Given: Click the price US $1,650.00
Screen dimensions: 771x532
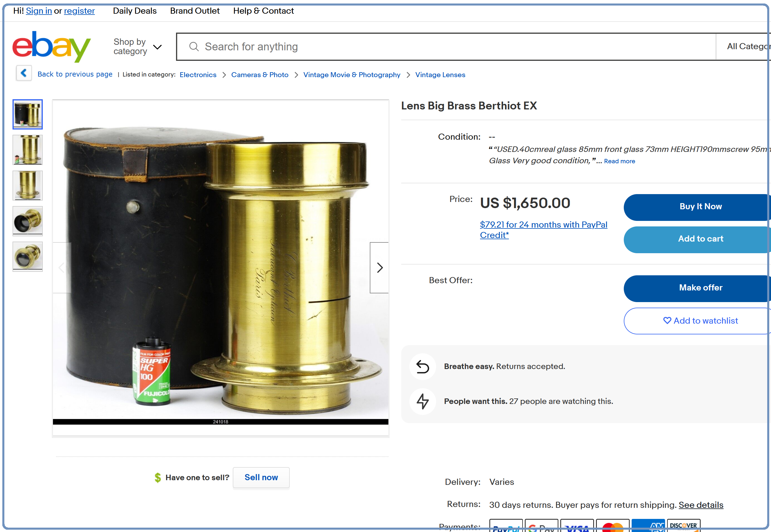Looking at the screenshot, I should [x=525, y=203].
